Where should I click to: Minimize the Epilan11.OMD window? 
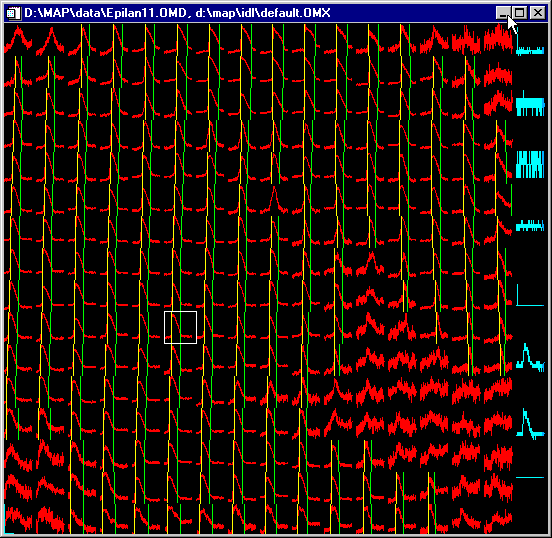pos(503,13)
